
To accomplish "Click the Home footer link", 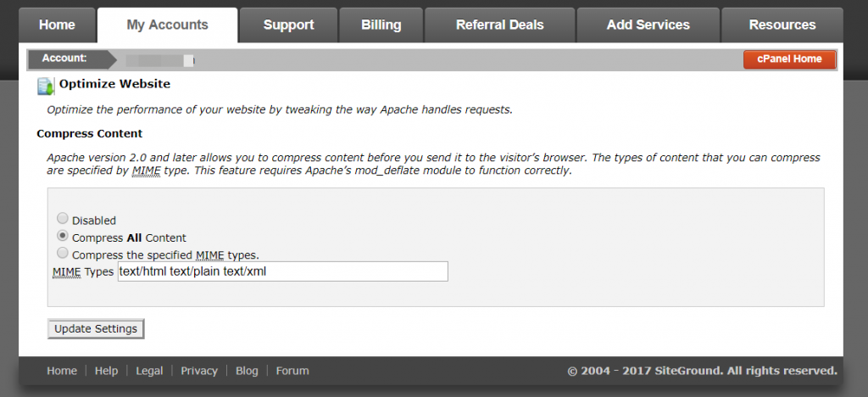I will 62,371.
